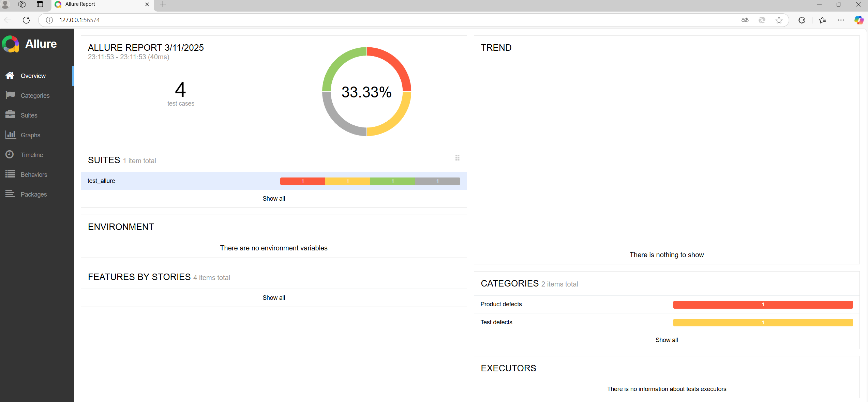Expand Categories with Show all
868x402 pixels.
click(666, 340)
